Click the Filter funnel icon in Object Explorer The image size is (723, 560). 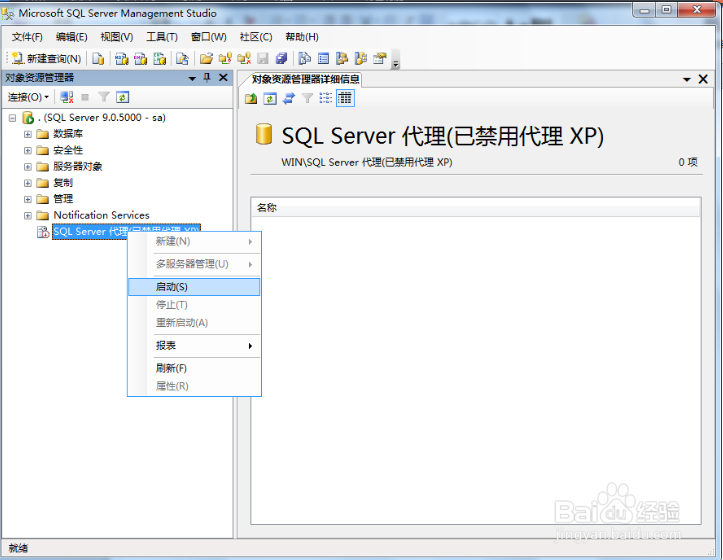click(104, 97)
